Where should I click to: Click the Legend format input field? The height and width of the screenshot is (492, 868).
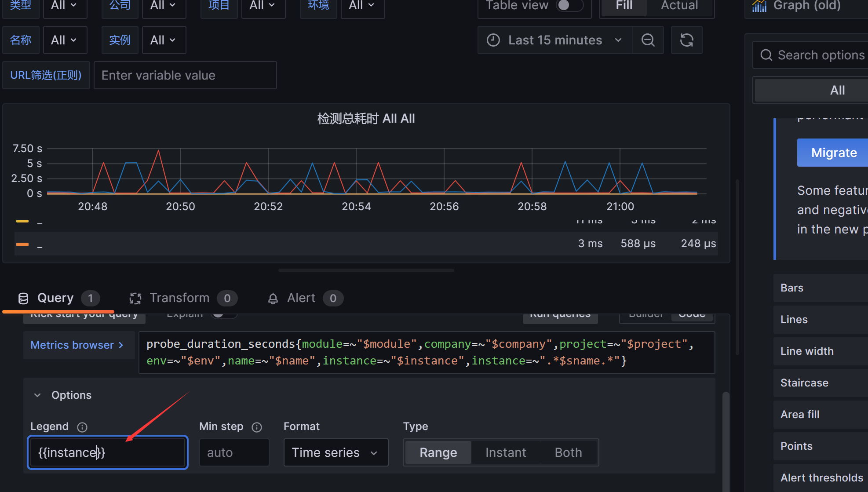(108, 452)
